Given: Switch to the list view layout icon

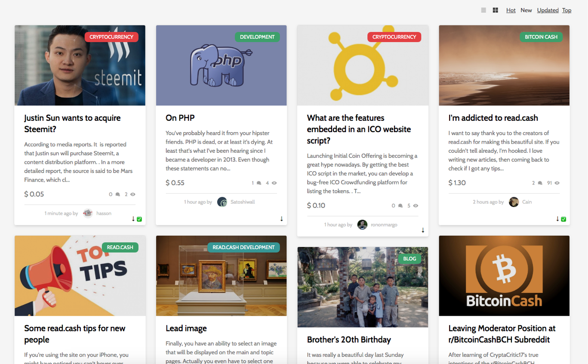Looking at the screenshot, I should [483, 10].
